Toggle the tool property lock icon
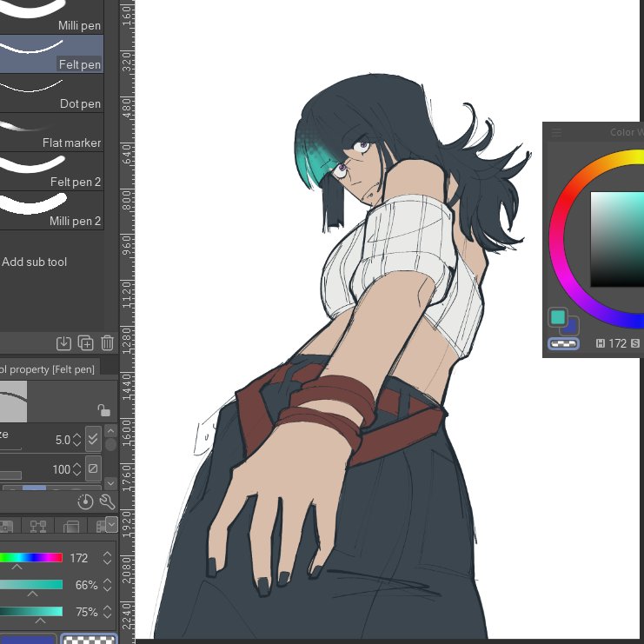Image resolution: width=644 pixels, height=644 pixels. pyautogui.click(x=104, y=410)
